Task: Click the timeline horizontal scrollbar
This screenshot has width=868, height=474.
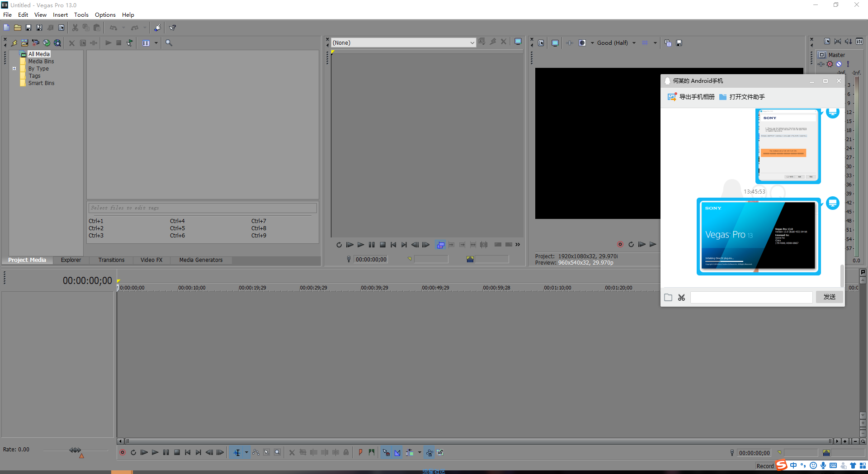Action: 478,441
